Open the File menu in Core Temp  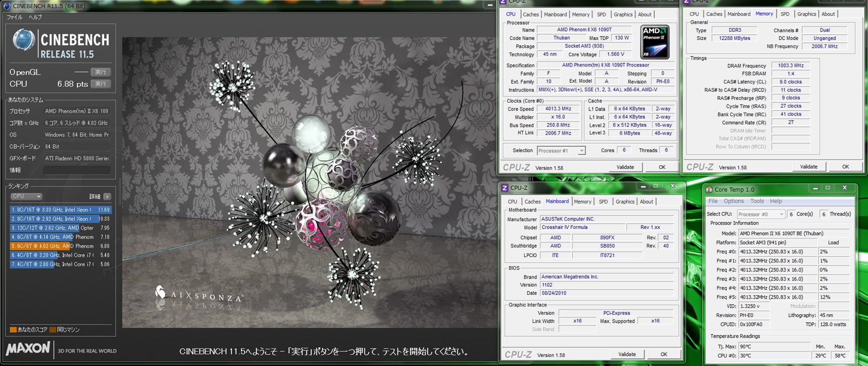[713, 201]
